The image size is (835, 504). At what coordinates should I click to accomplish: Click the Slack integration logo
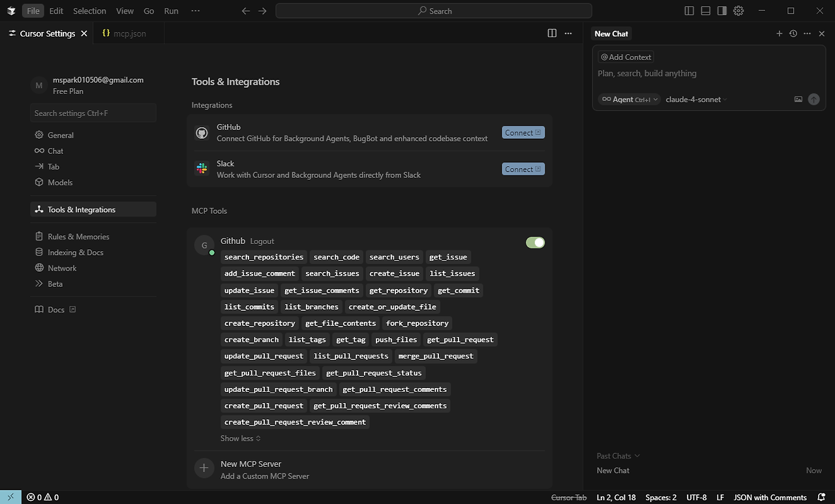tap(202, 169)
